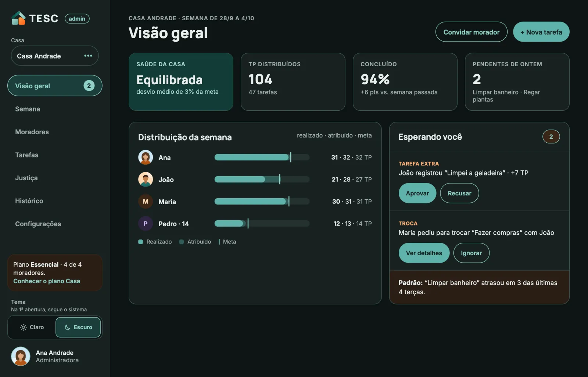Screen dimensions: 588x377
Task: Open the Concluído 94% card
Action: pos(405,82)
